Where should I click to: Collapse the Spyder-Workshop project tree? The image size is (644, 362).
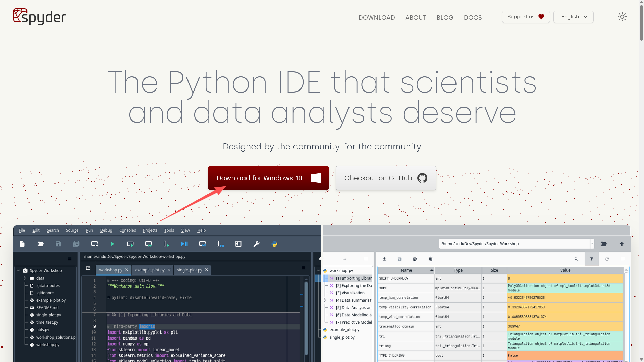18,270
